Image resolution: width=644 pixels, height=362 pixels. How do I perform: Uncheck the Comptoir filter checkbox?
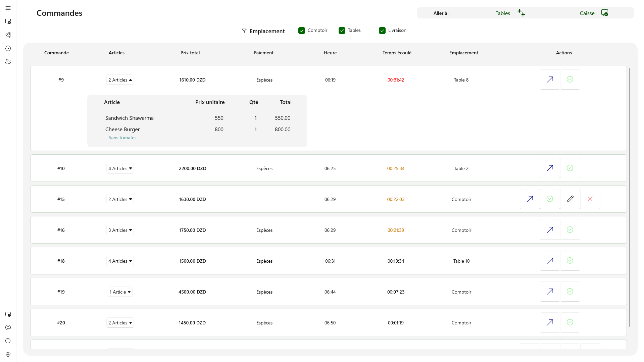(x=302, y=31)
